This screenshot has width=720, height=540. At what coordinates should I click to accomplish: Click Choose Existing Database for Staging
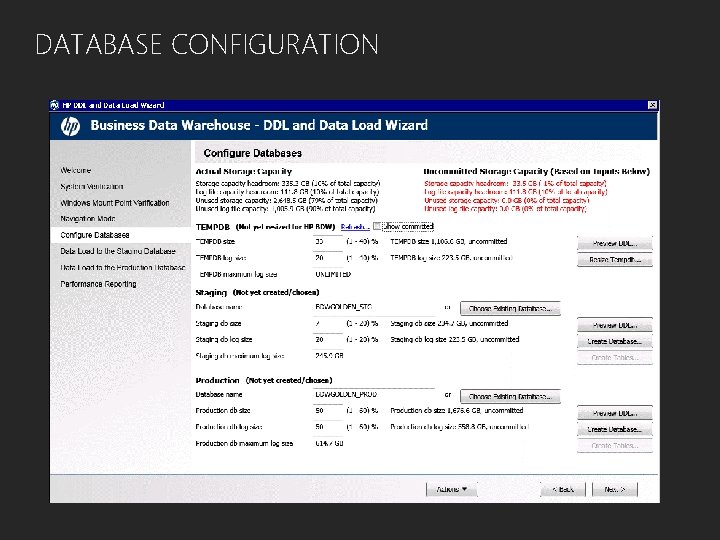pos(510,309)
